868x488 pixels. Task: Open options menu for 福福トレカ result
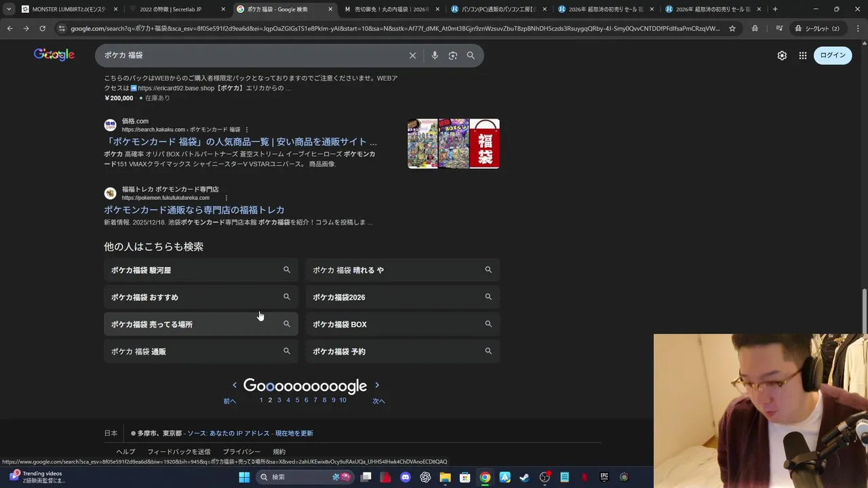pyautogui.click(x=226, y=198)
